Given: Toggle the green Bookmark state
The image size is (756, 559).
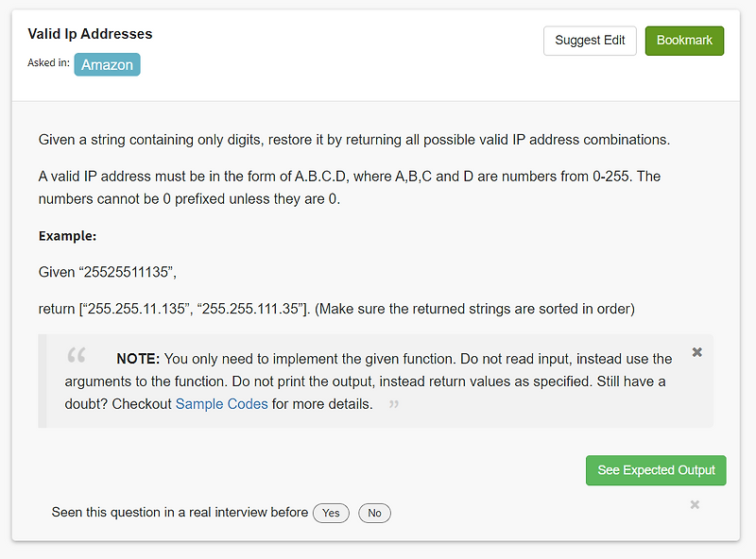Looking at the screenshot, I should pos(684,41).
